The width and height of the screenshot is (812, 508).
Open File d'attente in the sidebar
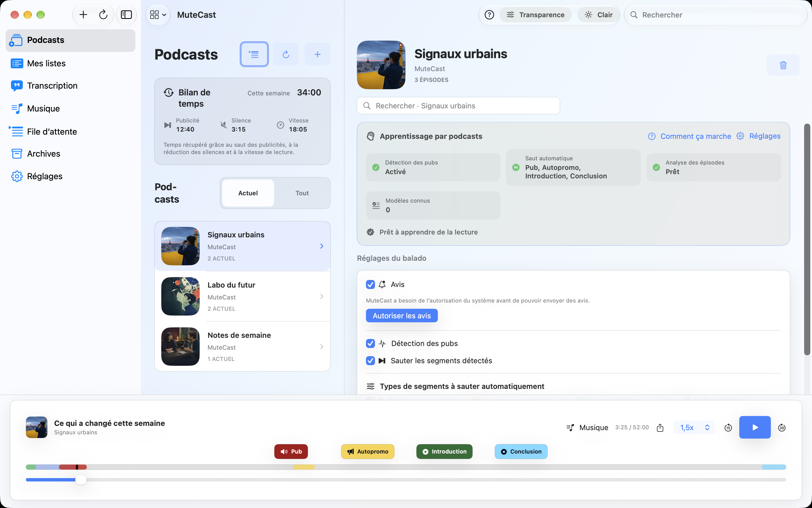tap(70, 131)
